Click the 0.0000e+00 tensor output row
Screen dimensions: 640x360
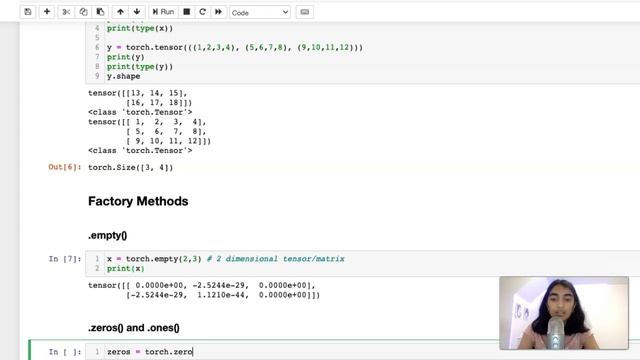[x=202, y=285]
